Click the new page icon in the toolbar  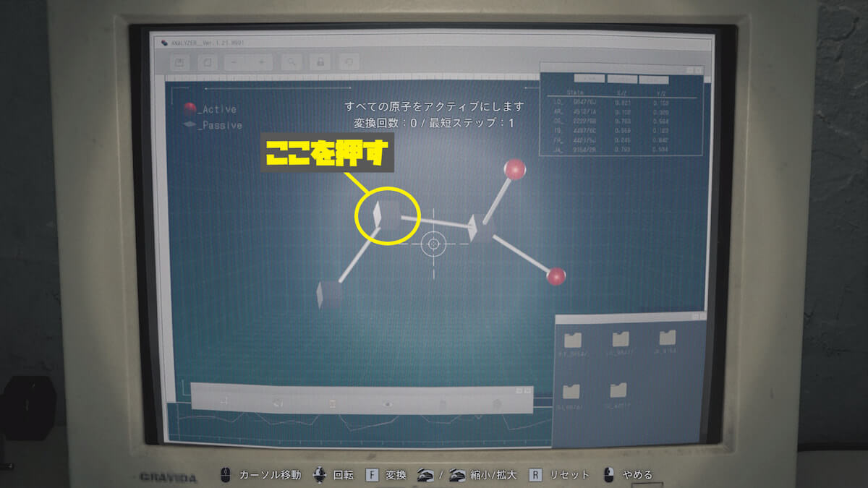click(x=206, y=63)
